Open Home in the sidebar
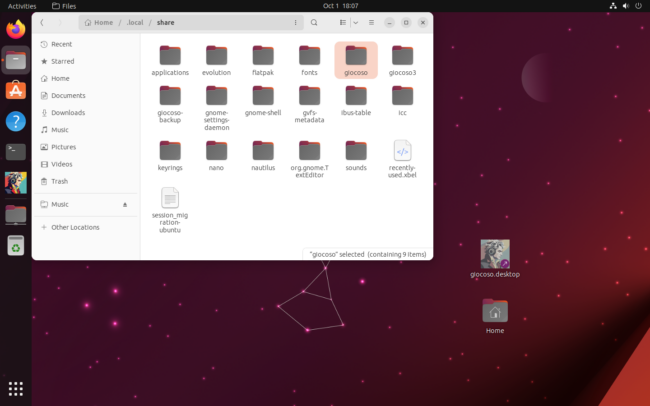Screen dimensions: 650x406 86,78
